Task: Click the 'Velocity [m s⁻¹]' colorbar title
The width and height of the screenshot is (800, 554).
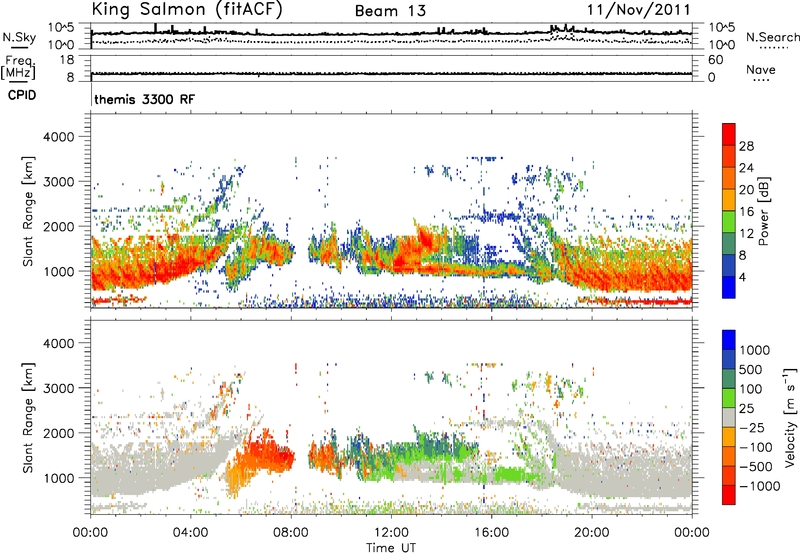Action: [x=790, y=417]
